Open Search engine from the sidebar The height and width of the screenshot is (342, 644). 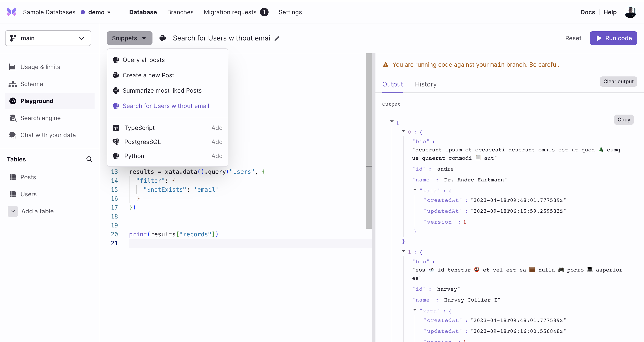pyautogui.click(x=40, y=118)
